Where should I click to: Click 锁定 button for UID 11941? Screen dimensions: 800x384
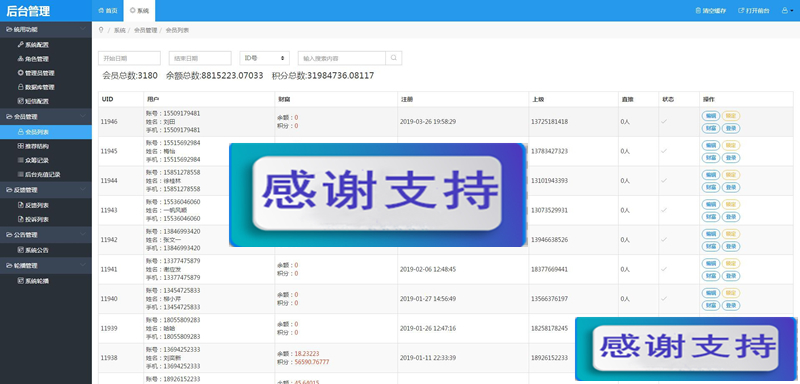(731, 263)
